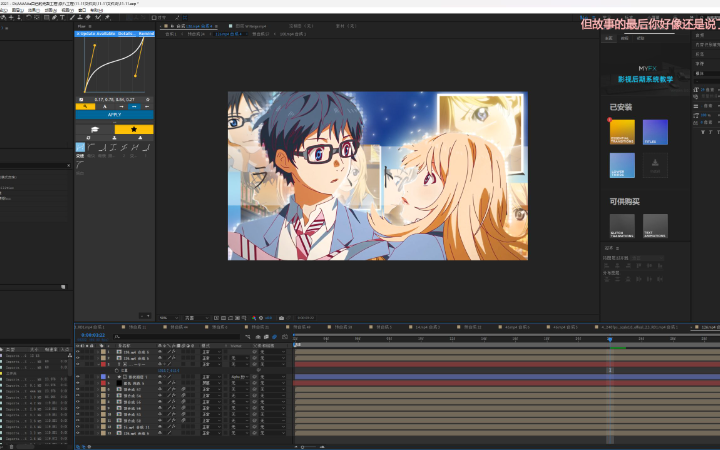Toggle visibility of the red layer 3
This screenshot has height=450, width=720.
(78, 364)
